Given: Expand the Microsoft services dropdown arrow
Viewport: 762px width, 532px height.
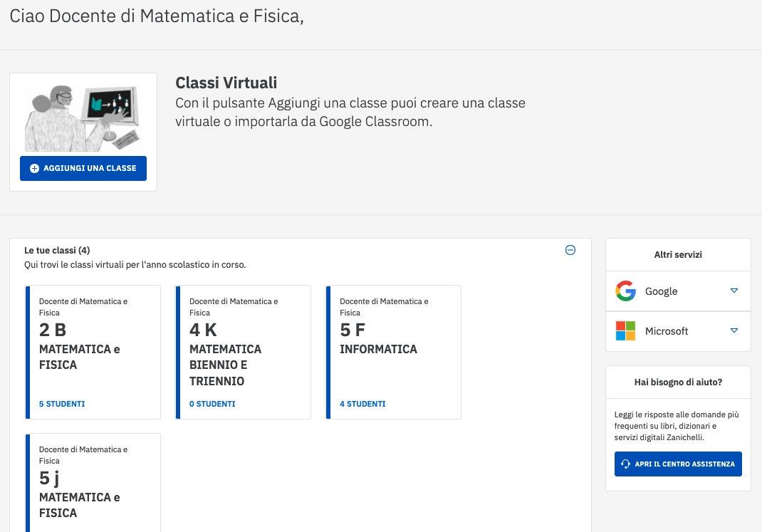Looking at the screenshot, I should 734,330.
